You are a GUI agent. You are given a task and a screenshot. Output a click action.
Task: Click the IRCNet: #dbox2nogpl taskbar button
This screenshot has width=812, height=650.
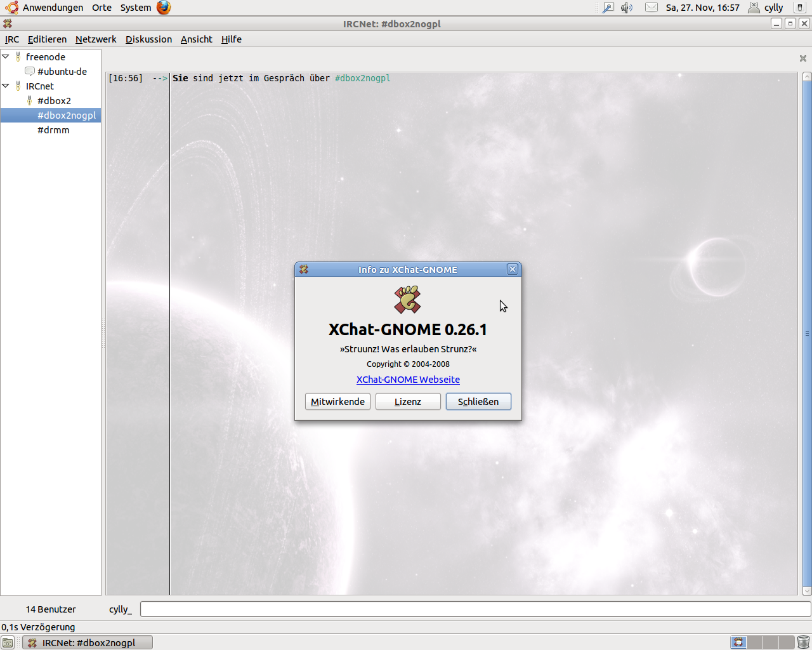(x=88, y=642)
